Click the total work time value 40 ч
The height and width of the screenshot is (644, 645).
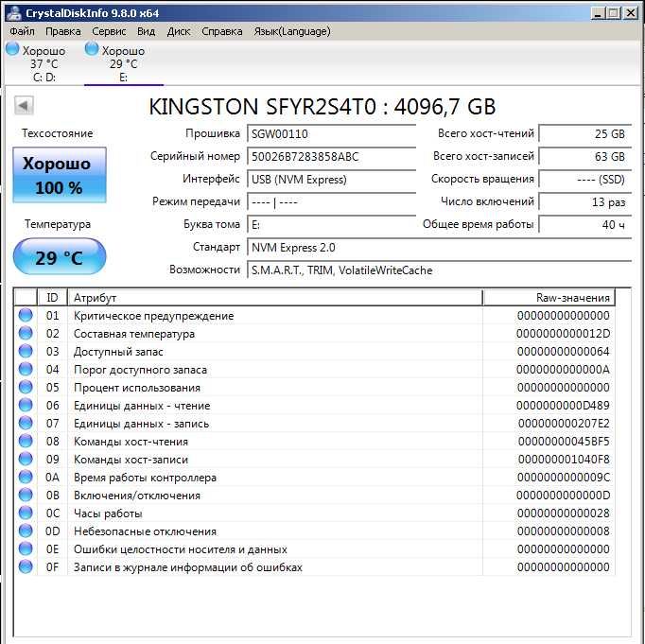(x=584, y=225)
